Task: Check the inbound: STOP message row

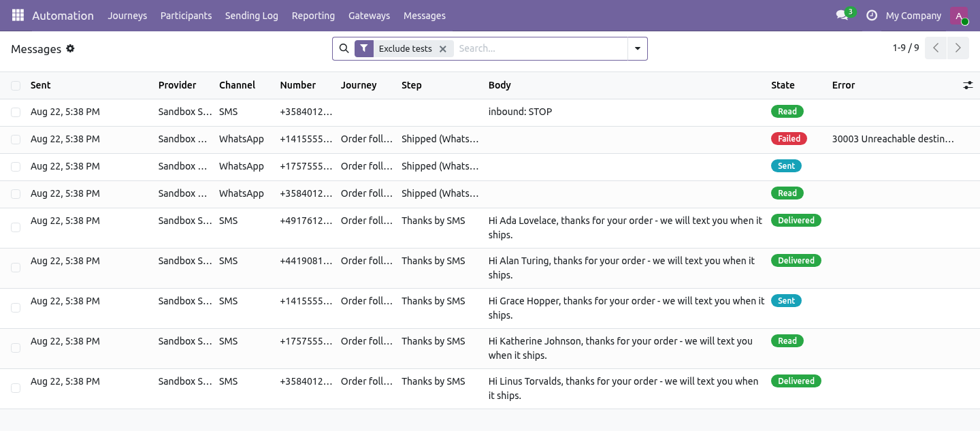Action: (16, 112)
